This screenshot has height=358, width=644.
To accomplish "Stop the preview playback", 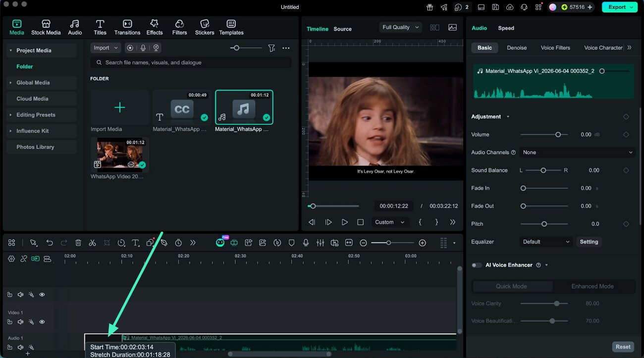I will tap(361, 222).
